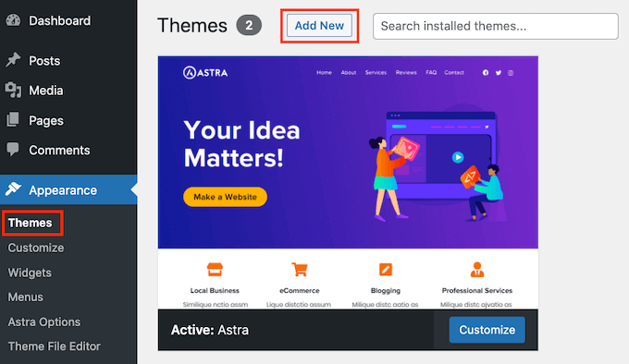The image size is (629, 364).
Task: Click the "Local Business" label text
Action: tap(215, 291)
